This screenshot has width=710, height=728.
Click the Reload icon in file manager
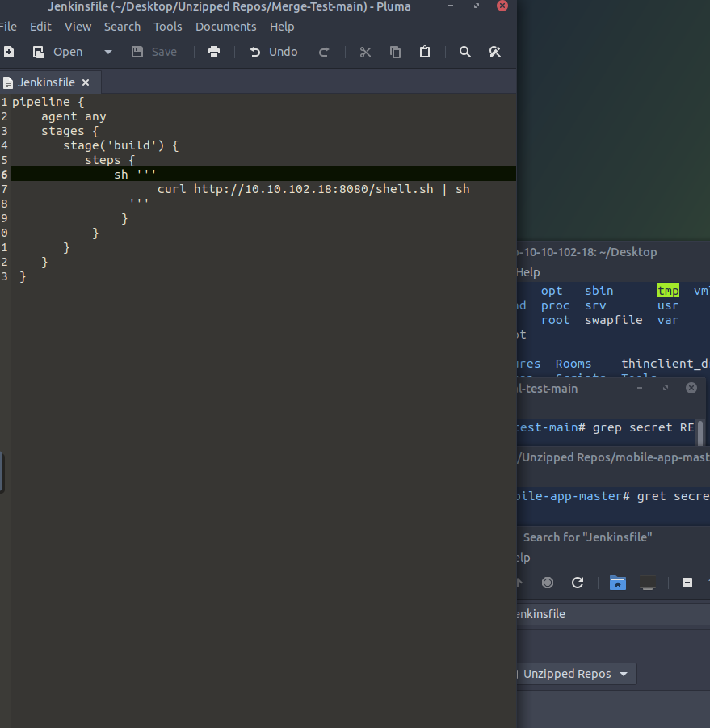pyautogui.click(x=578, y=583)
